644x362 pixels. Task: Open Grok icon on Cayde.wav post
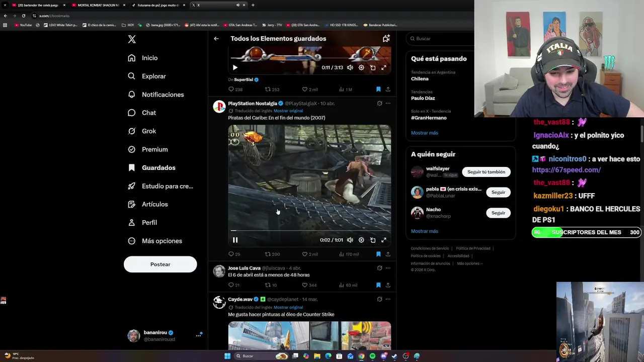pos(379,299)
